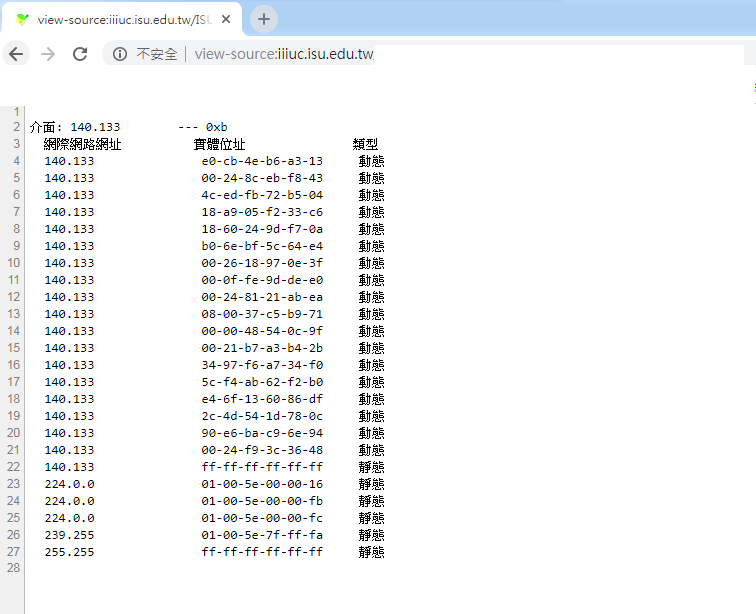Select MAC address 00-21-b7-a3-b4-2b
Viewport: 756px width, 614px height.
click(262, 348)
